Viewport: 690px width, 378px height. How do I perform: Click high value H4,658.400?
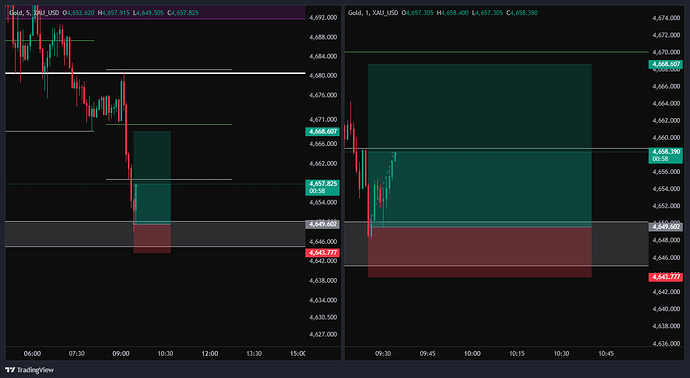(452, 13)
